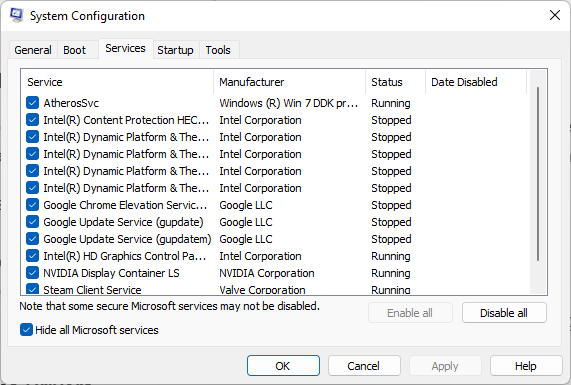
Task: Switch to the General tab
Action: pos(33,50)
